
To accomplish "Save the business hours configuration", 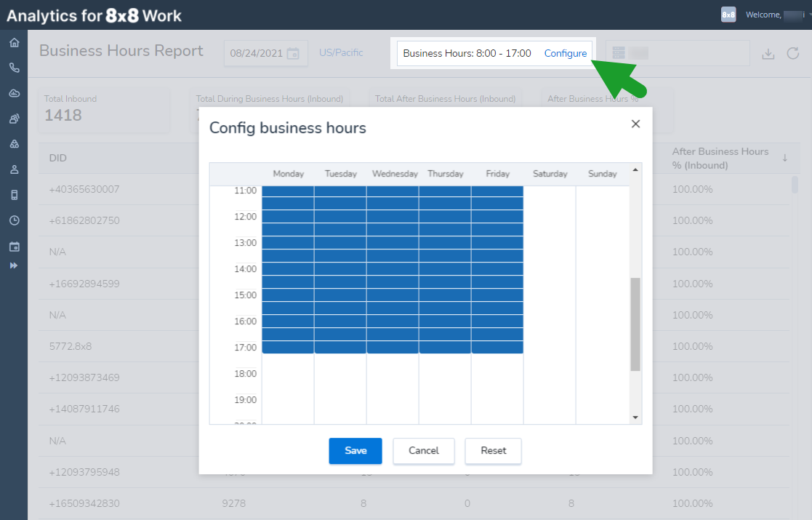I will click(355, 451).
